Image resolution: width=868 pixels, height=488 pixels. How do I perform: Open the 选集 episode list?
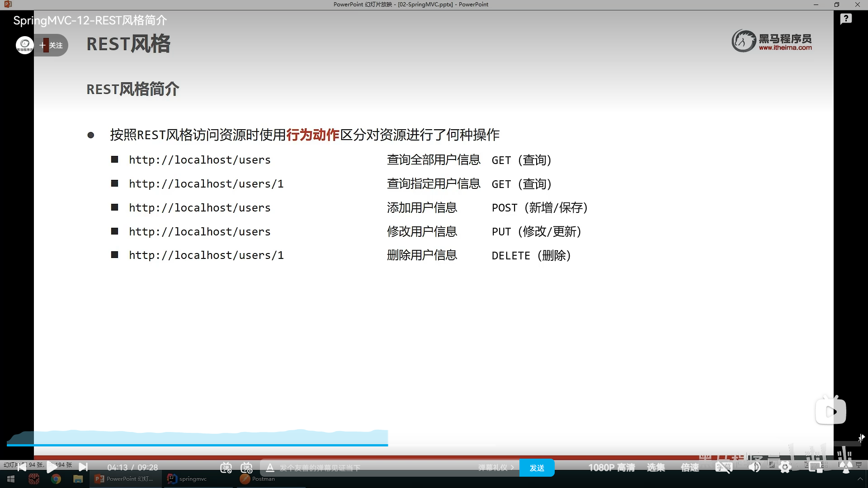[656, 468]
